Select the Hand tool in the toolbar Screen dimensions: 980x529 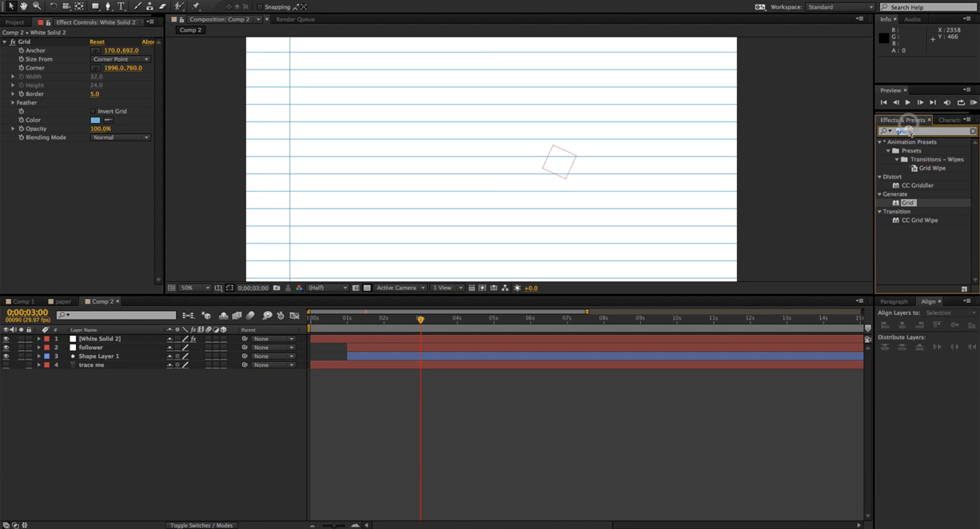pos(25,6)
